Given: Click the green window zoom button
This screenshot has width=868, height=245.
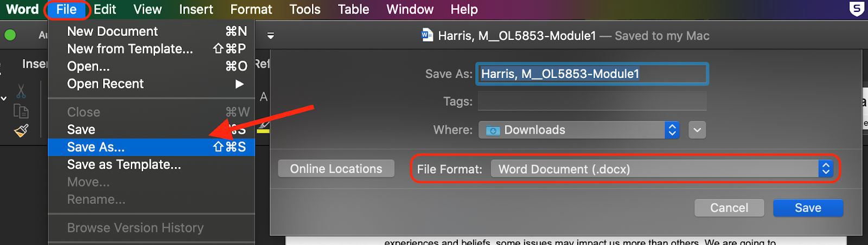Looking at the screenshot, I should point(10,35).
